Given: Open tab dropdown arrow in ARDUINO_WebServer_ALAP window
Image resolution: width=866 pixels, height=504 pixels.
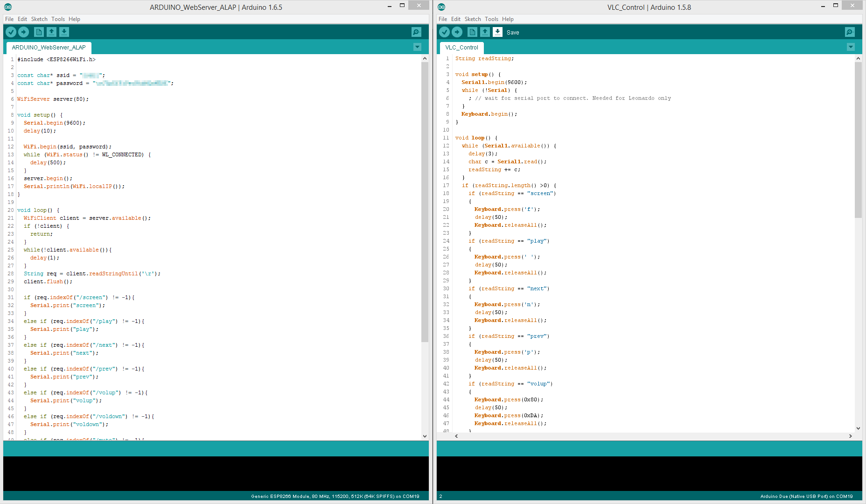Looking at the screenshot, I should click(417, 47).
